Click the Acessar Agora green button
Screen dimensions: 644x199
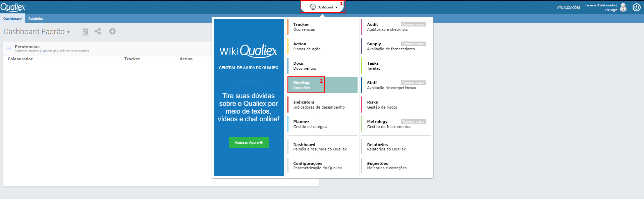249,142
